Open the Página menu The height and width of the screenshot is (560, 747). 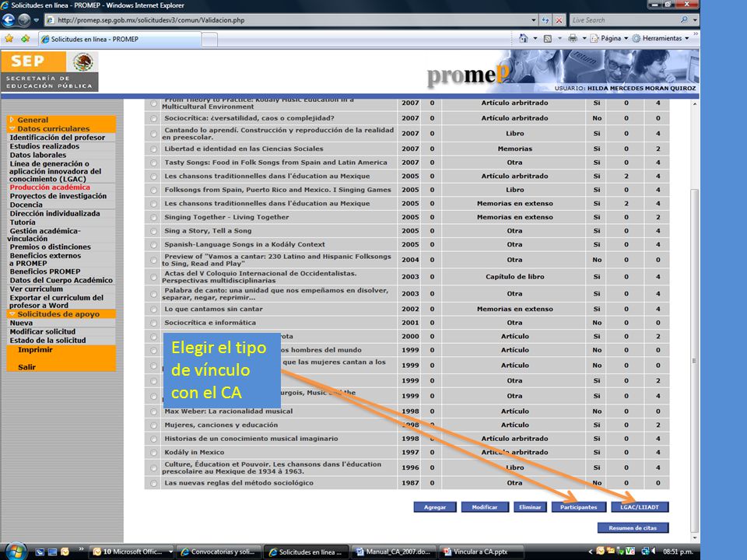(609, 38)
